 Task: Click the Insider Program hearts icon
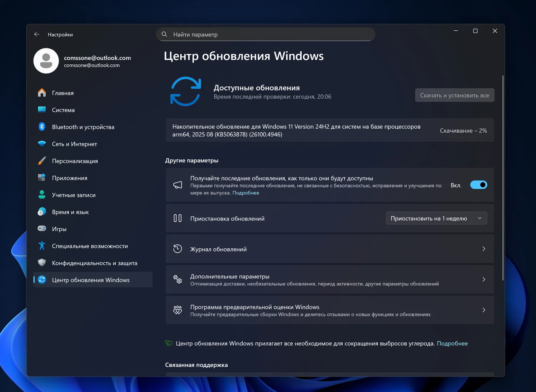tap(178, 310)
